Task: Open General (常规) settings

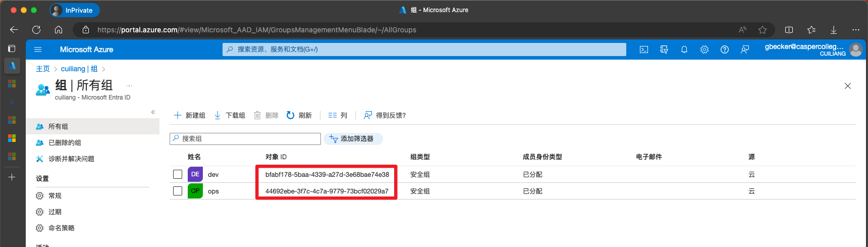Action: pos(93,195)
